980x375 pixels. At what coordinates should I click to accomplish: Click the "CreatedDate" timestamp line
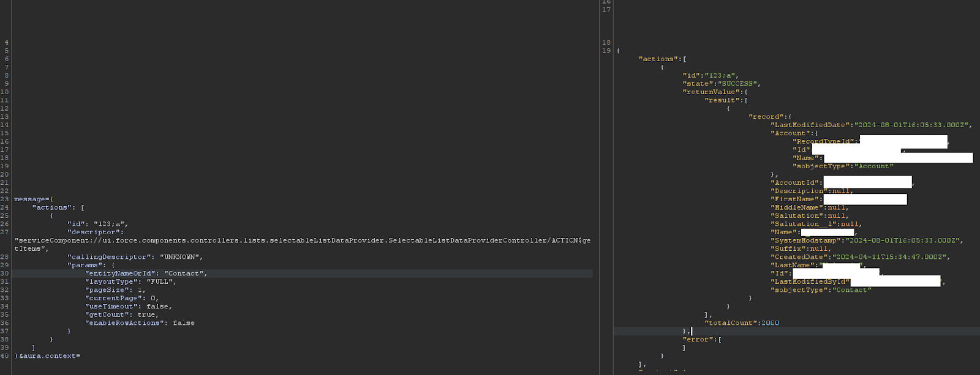(x=860, y=257)
